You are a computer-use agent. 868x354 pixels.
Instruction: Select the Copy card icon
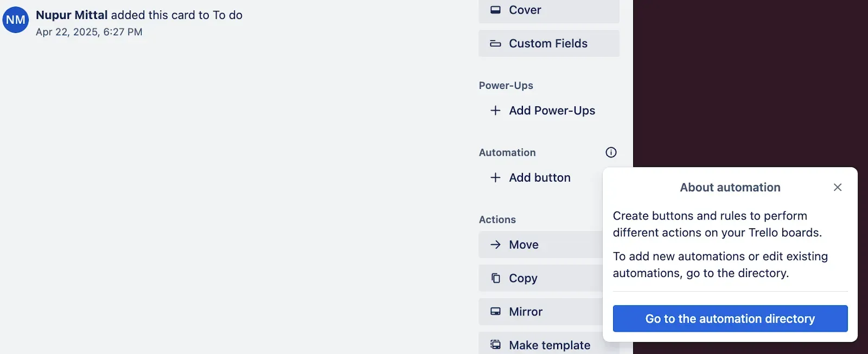click(495, 278)
